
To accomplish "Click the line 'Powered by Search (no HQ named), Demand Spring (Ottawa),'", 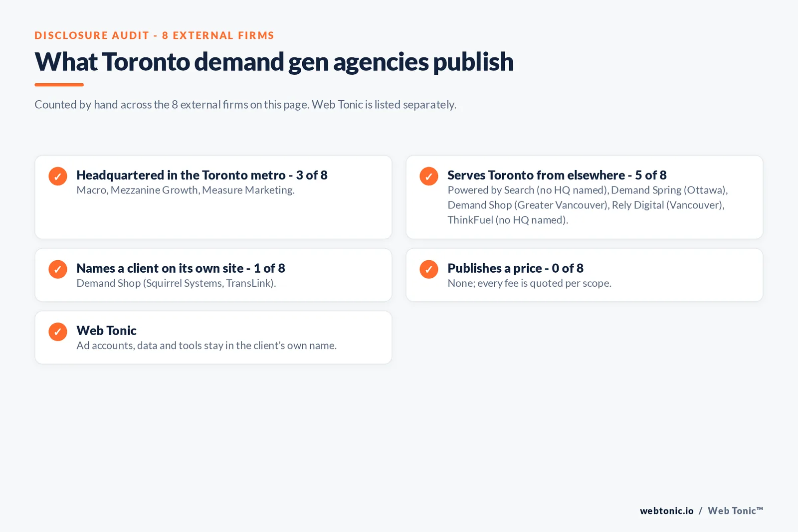I will 588,190.
